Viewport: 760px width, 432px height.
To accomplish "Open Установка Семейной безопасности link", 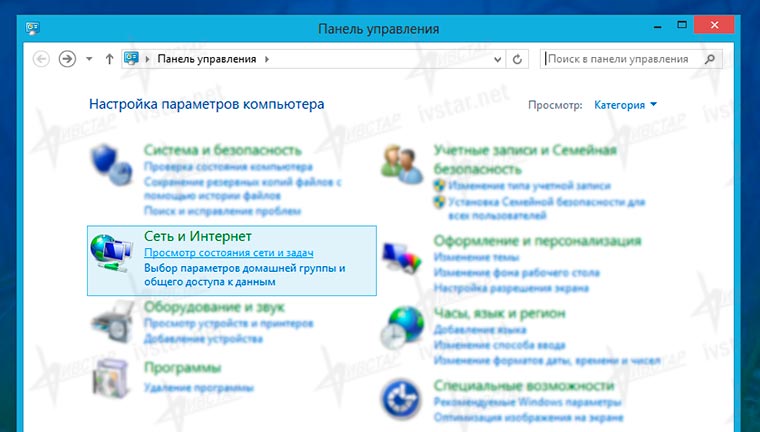I will [546, 208].
